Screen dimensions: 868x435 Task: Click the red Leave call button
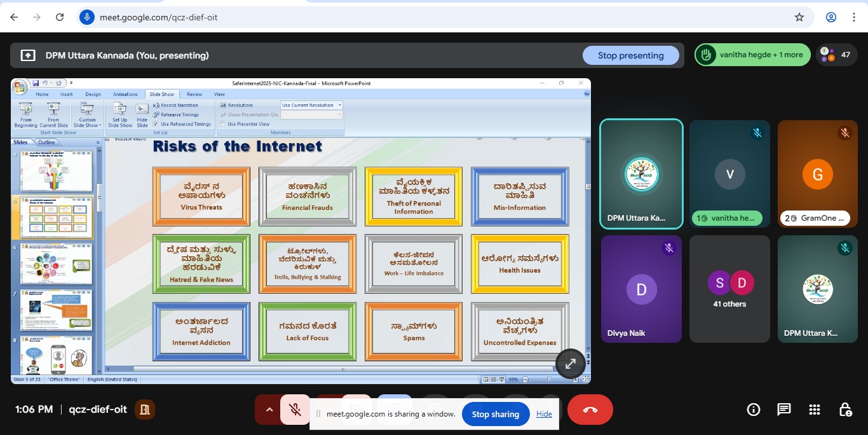[590, 410]
